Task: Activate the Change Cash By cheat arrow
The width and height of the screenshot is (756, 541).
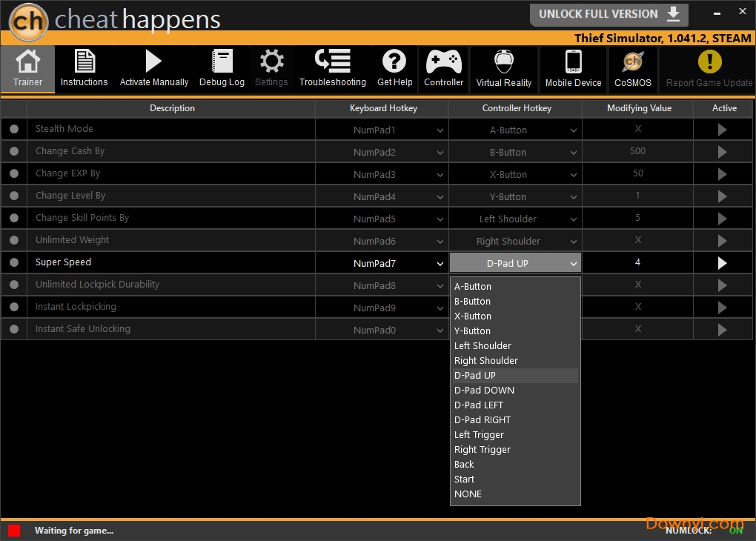Action: (722, 152)
